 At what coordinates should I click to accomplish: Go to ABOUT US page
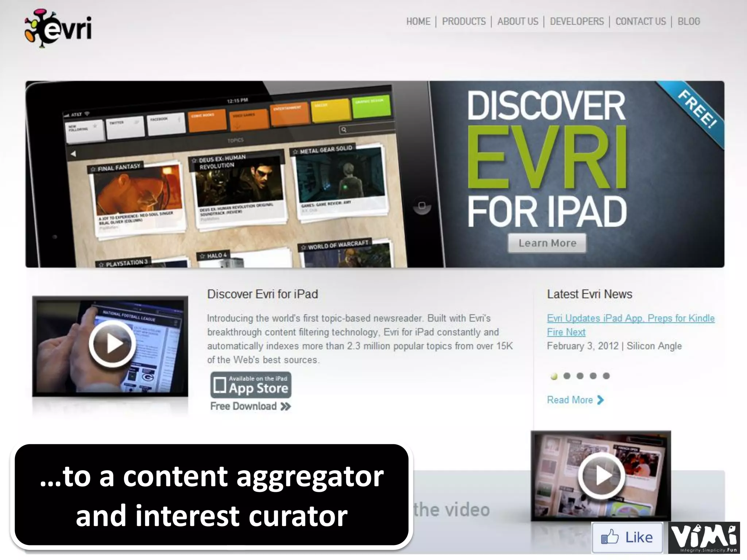[518, 22]
